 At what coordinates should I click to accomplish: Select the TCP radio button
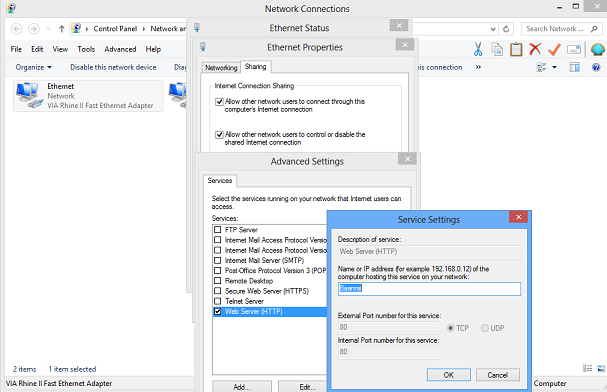450,328
